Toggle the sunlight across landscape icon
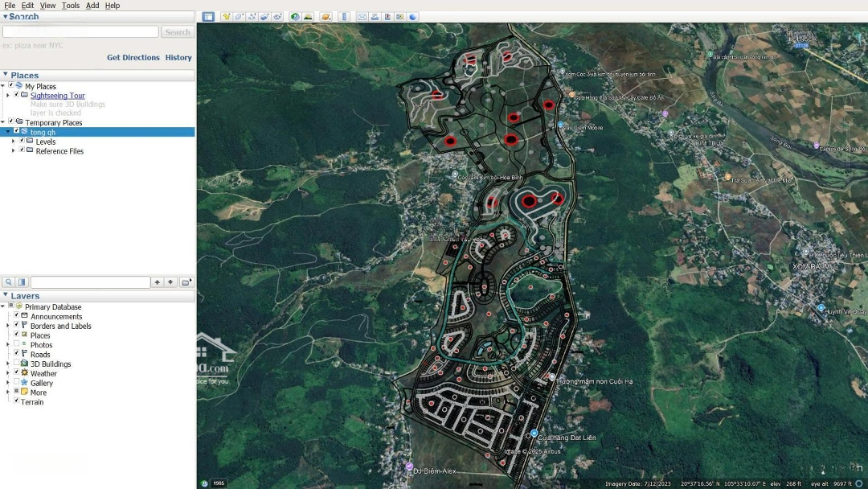The image size is (868, 489). 308,17
